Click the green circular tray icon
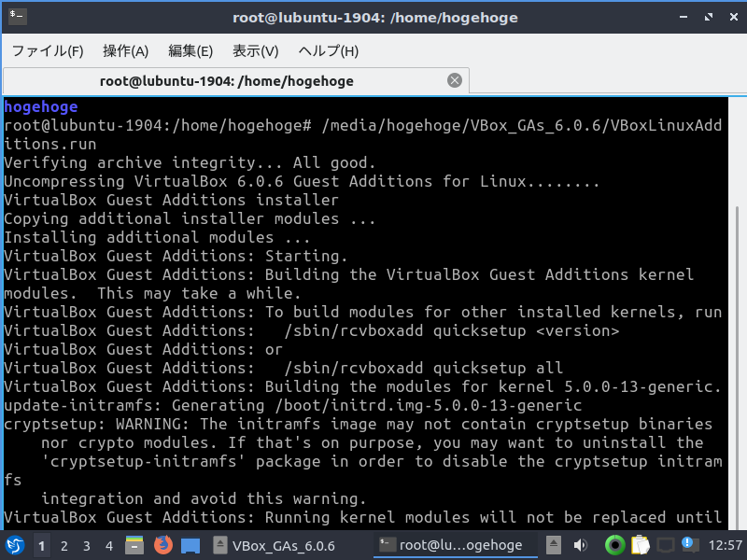 614,545
